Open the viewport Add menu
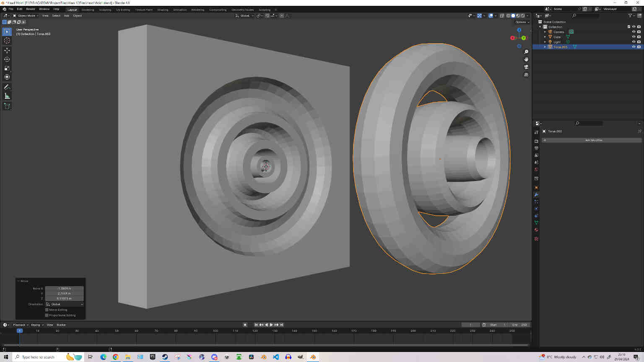Image resolution: width=644 pixels, height=362 pixels. click(x=66, y=16)
